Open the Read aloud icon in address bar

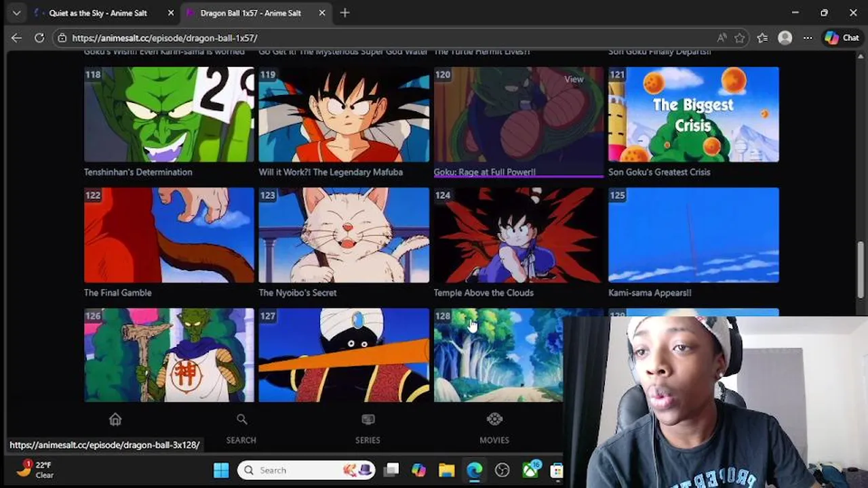click(721, 38)
